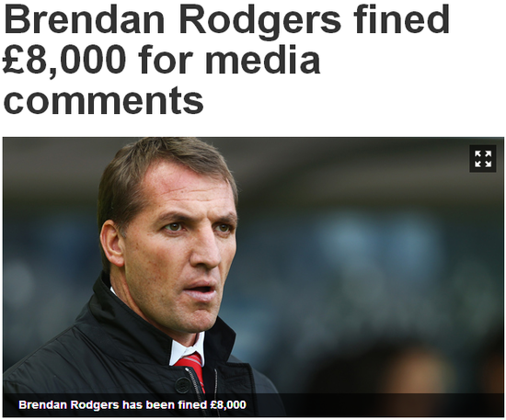Click the empty dark caption bar area
The width and height of the screenshot is (506, 420).
coord(374,405)
